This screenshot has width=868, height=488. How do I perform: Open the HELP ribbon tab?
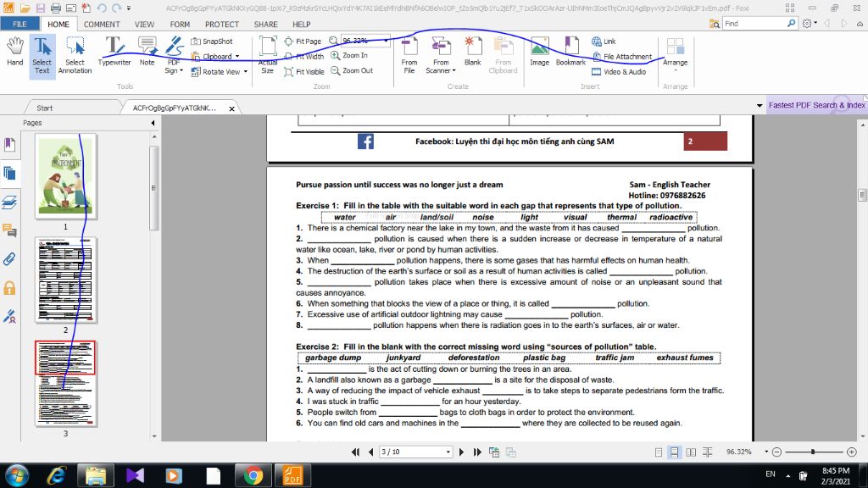point(302,25)
